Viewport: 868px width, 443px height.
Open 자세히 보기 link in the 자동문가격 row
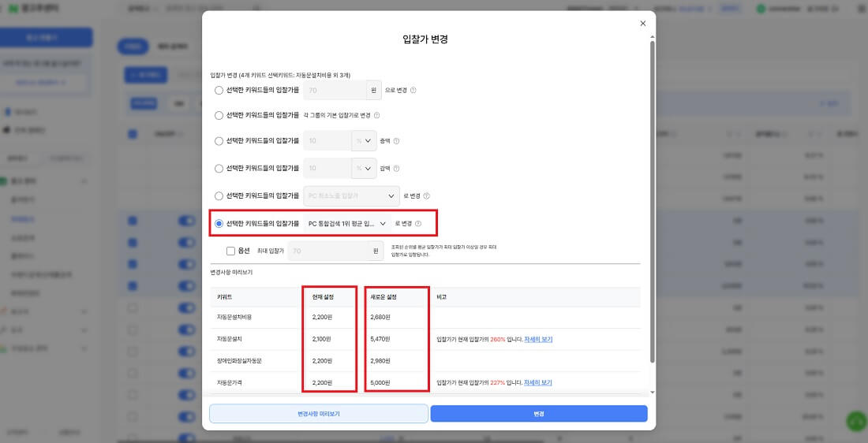pyautogui.click(x=538, y=382)
